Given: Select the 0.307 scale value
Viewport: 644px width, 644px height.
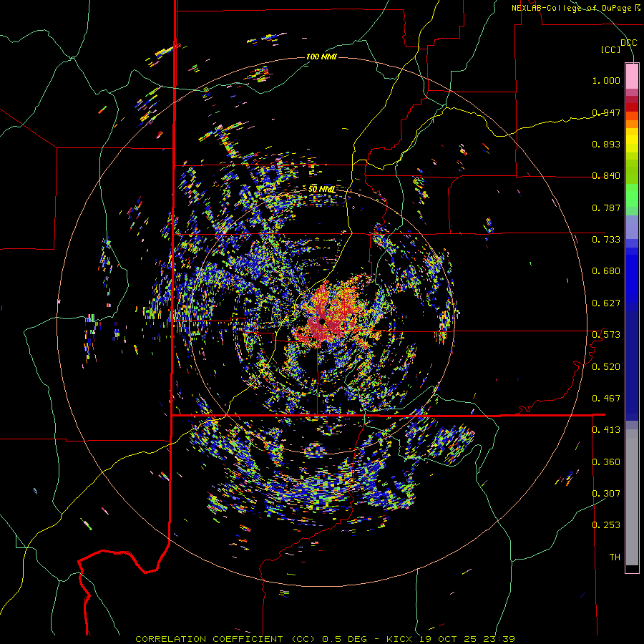Looking at the screenshot, I should point(606,493).
